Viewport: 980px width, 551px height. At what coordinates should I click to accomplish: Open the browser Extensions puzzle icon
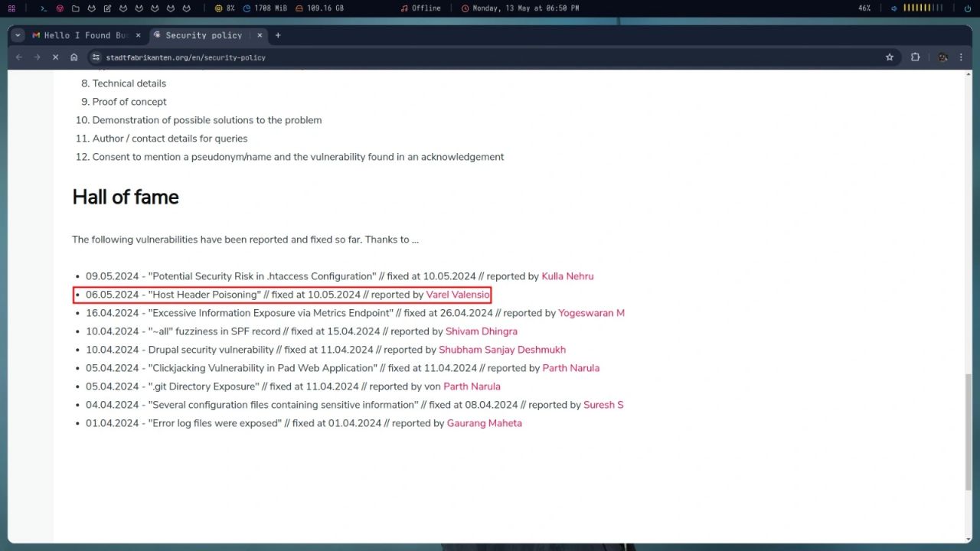915,57
